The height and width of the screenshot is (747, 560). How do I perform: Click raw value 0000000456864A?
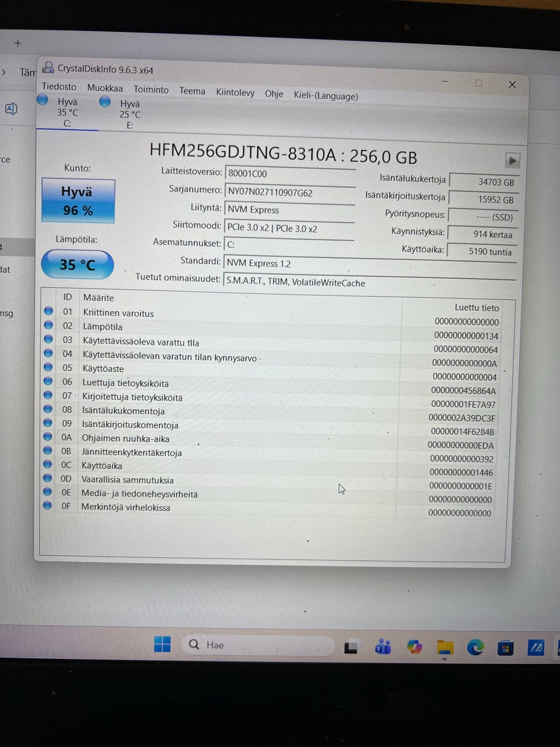point(464,390)
